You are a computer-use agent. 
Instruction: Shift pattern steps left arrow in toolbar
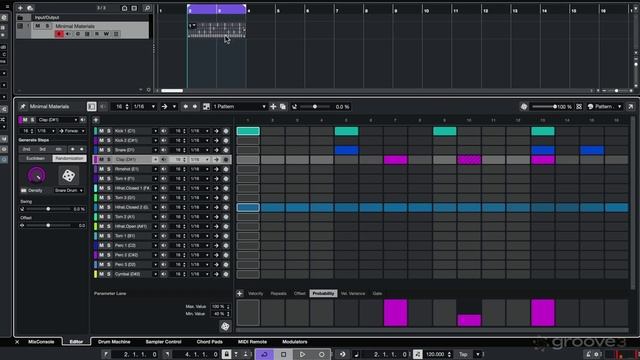click(185, 107)
